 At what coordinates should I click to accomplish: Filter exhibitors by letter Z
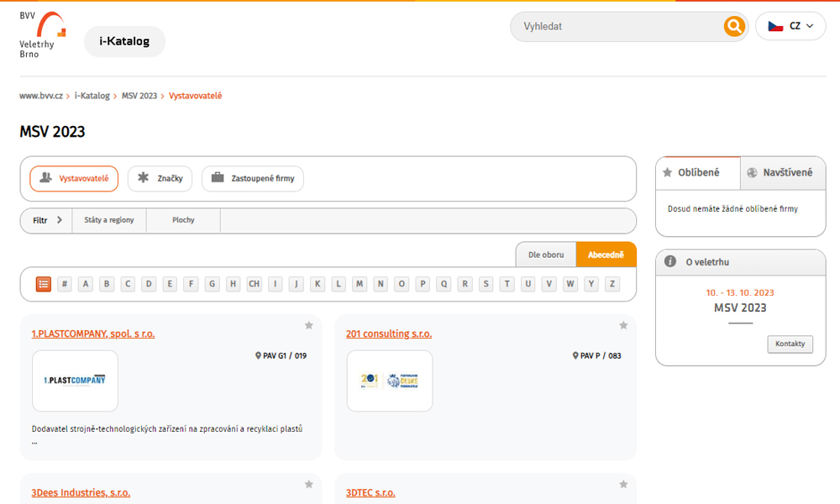tap(612, 284)
